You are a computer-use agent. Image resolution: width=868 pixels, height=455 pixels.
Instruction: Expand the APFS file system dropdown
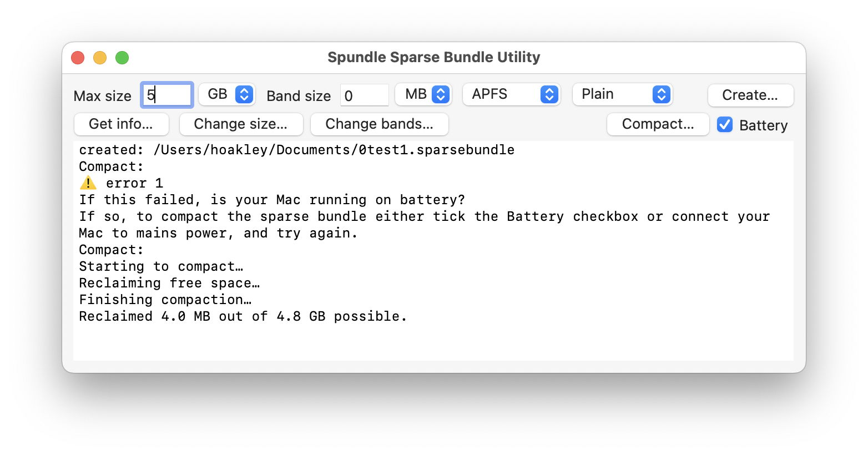[x=511, y=94]
